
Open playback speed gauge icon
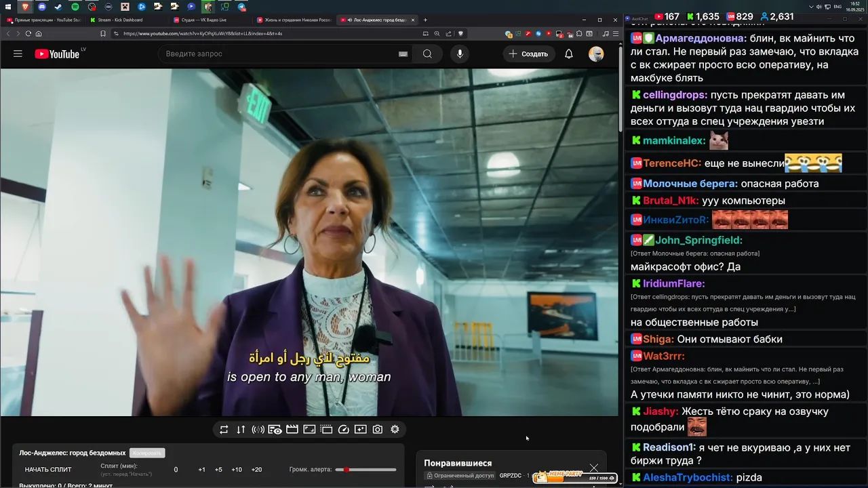pyautogui.click(x=343, y=429)
